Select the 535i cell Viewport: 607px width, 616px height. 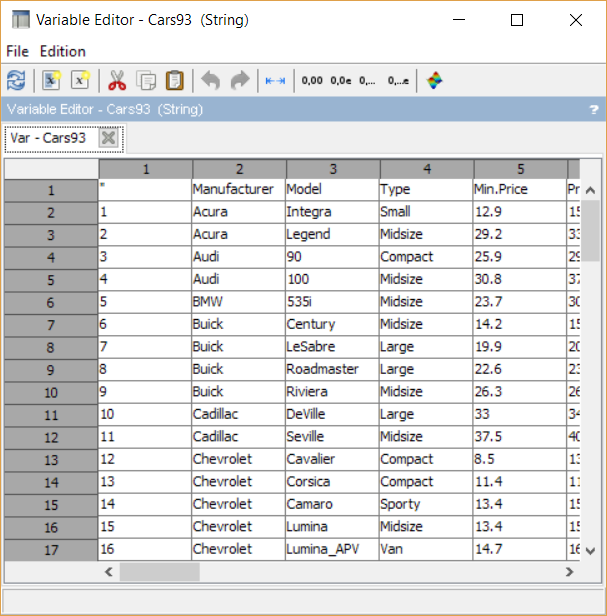[332, 302]
